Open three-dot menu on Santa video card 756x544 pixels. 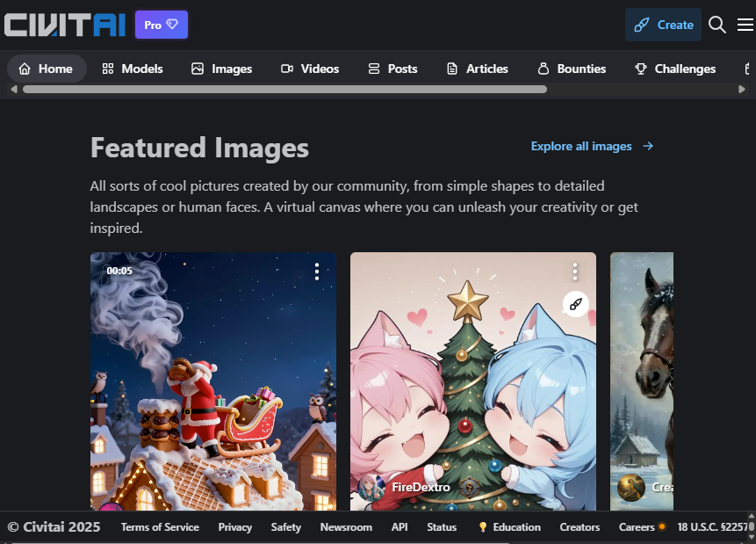coord(317,272)
